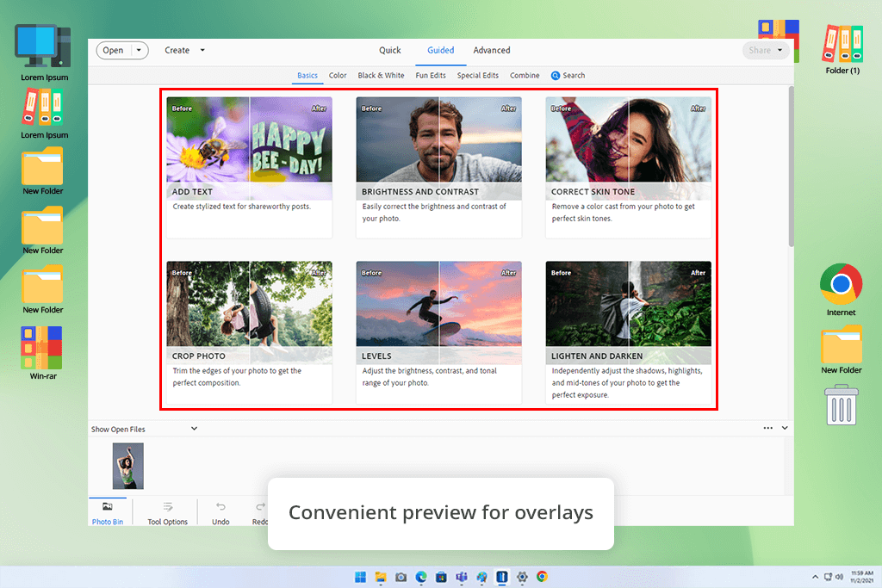Choose the Levels guided edit card
The image size is (882, 588).
pos(438,331)
